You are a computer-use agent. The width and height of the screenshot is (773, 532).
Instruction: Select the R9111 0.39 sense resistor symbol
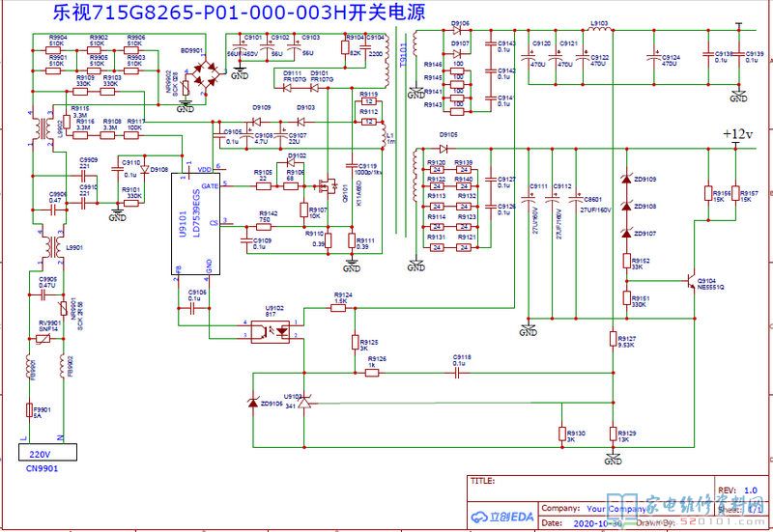point(352,240)
